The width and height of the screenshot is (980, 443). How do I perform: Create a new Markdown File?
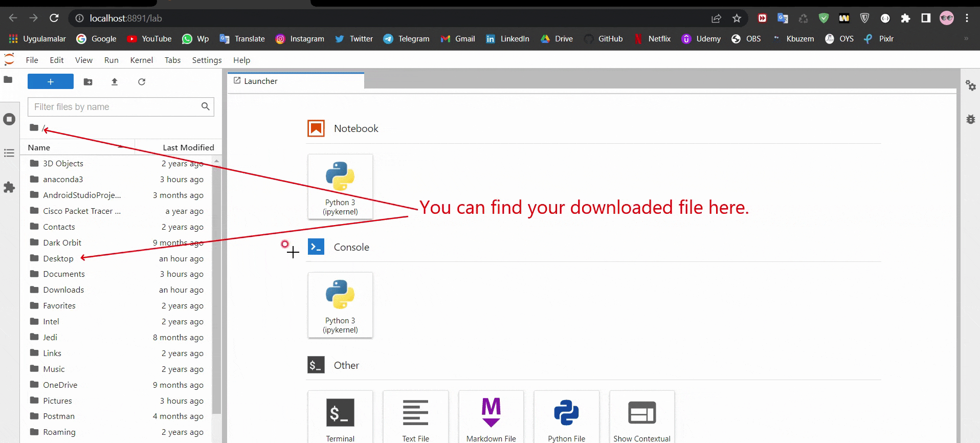pos(491,417)
